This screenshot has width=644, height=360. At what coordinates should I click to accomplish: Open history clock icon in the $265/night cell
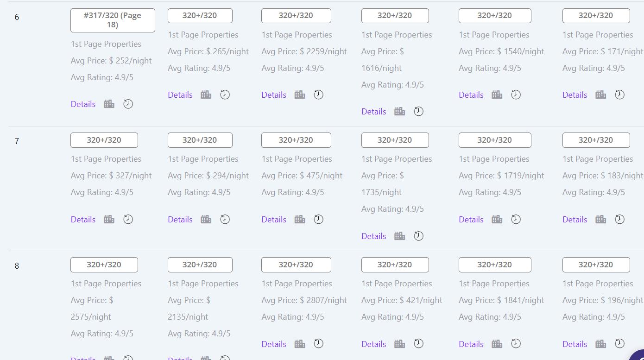(x=225, y=95)
